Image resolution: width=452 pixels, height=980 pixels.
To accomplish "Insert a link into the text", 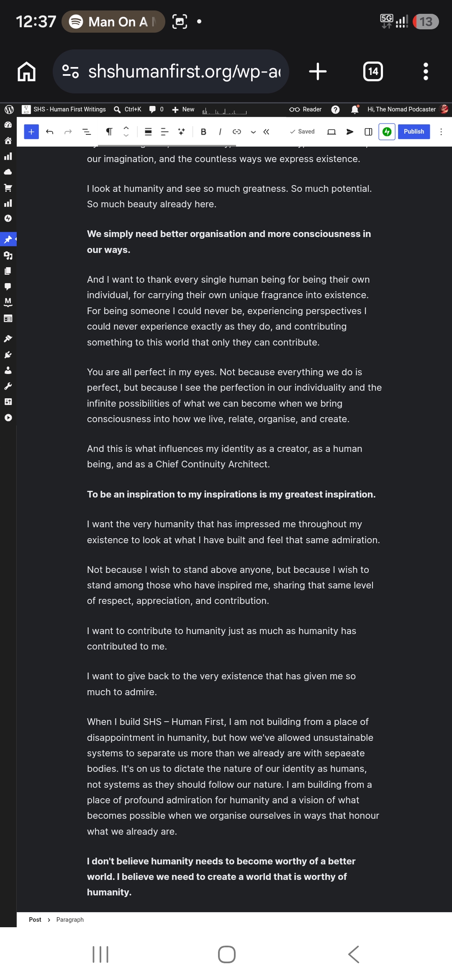I will (237, 132).
